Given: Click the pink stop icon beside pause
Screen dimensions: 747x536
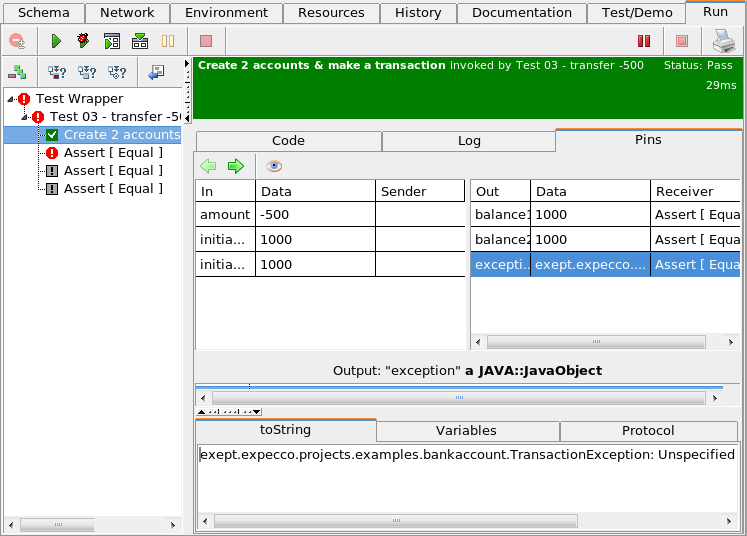Looking at the screenshot, I should coord(206,42).
